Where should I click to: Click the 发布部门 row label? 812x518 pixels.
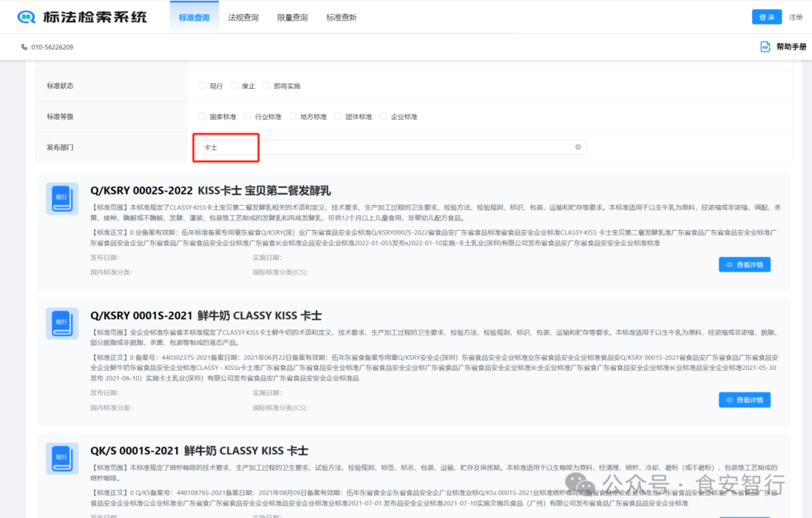pyautogui.click(x=60, y=147)
